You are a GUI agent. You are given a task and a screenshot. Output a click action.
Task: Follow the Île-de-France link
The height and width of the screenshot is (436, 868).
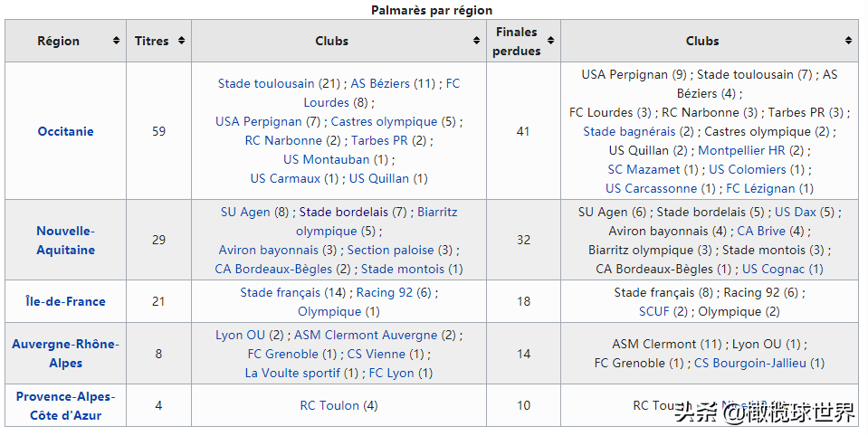click(65, 301)
